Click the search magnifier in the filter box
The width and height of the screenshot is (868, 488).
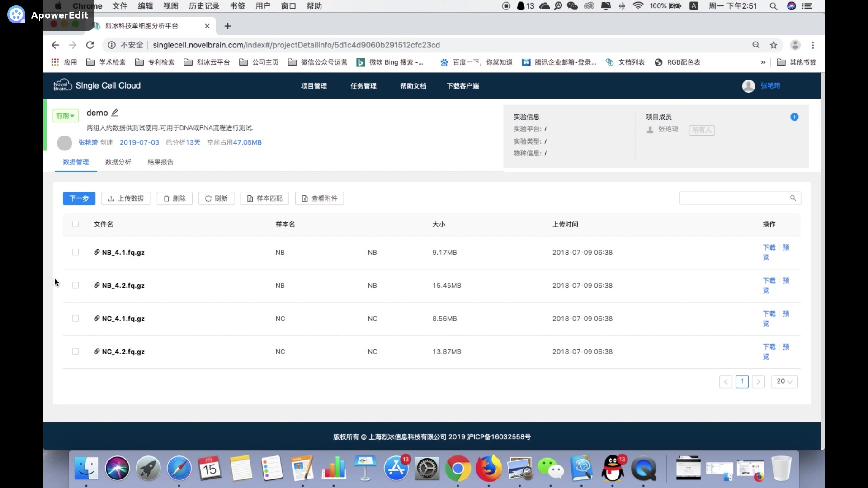[x=793, y=198]
